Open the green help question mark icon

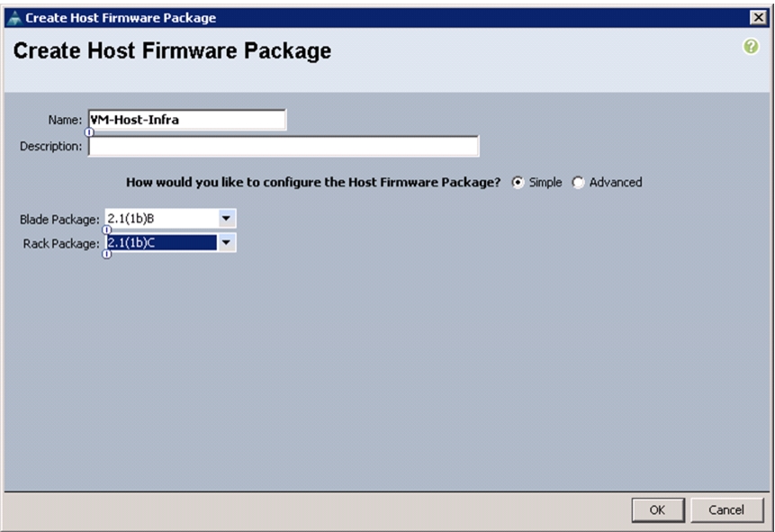751,47
